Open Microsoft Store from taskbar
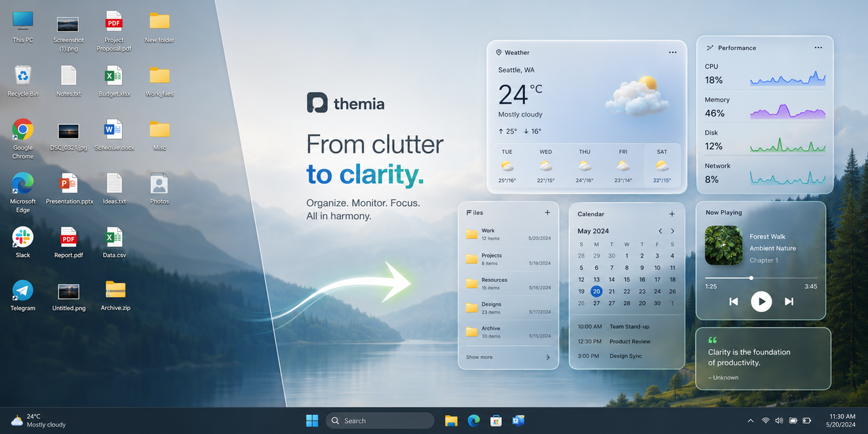This screenshot has width=868, height=434. point(496,420)
